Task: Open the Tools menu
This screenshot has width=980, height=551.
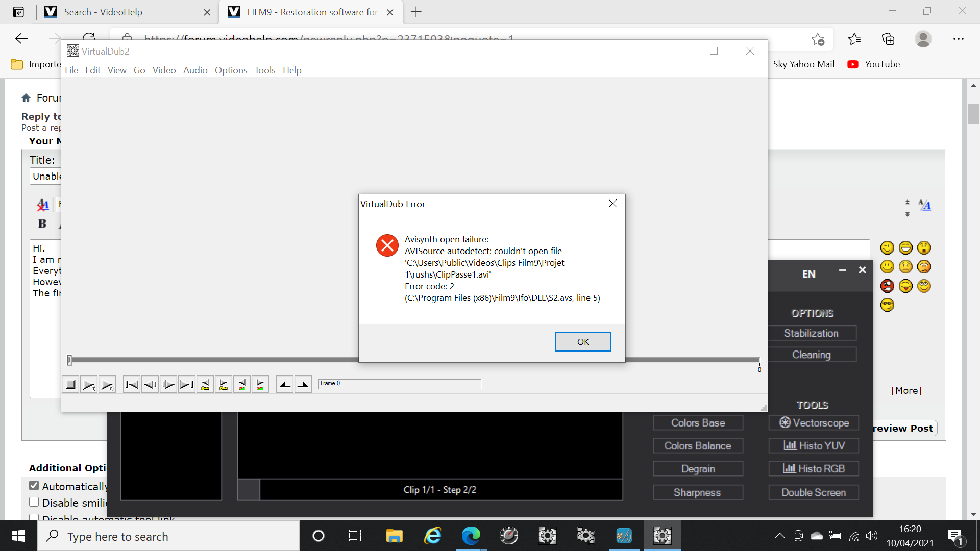Action: click(265, 70)
